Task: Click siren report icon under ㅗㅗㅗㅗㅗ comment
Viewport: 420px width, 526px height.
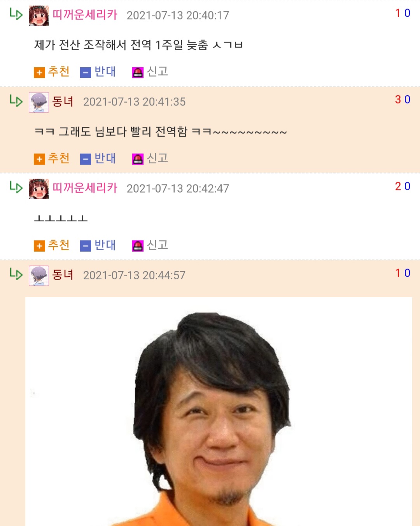Action: [x=138, y=246]
